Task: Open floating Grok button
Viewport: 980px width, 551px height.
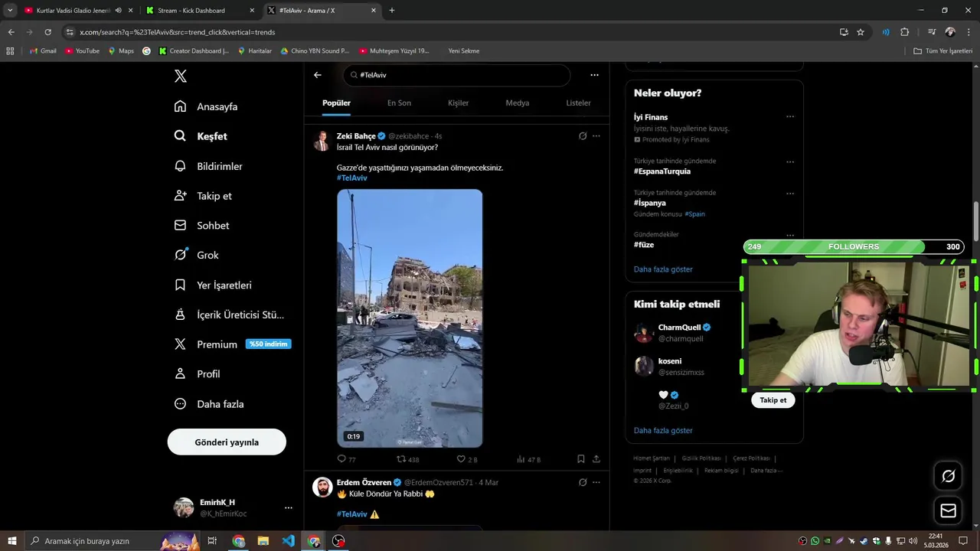Action: [x=948, y=476]
